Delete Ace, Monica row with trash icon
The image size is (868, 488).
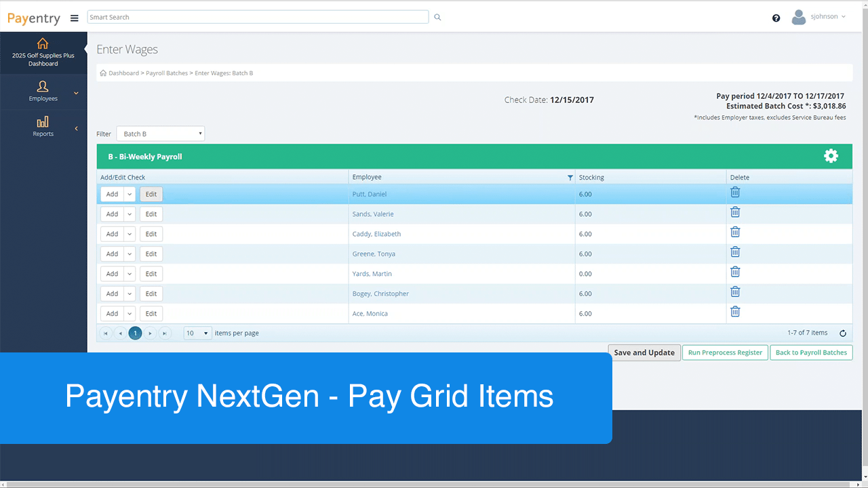(735, 312)
